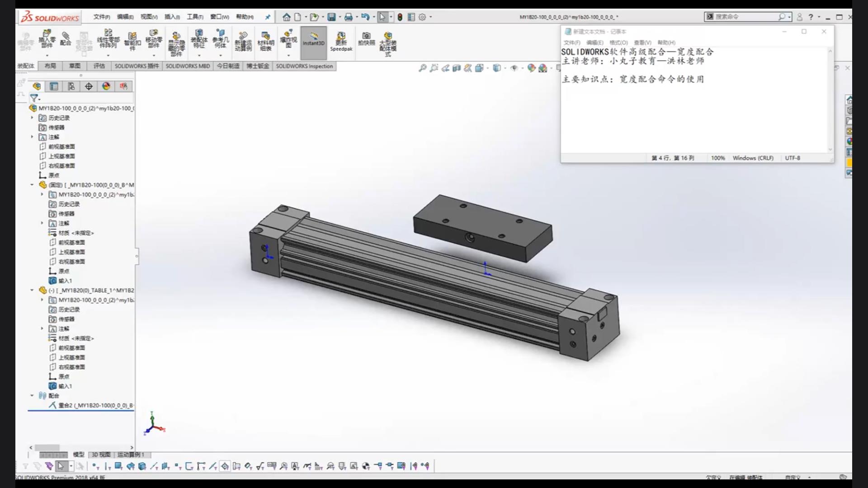Rebuild the model with the traffic light icon
868x488 pixels.
pos(400,17)
